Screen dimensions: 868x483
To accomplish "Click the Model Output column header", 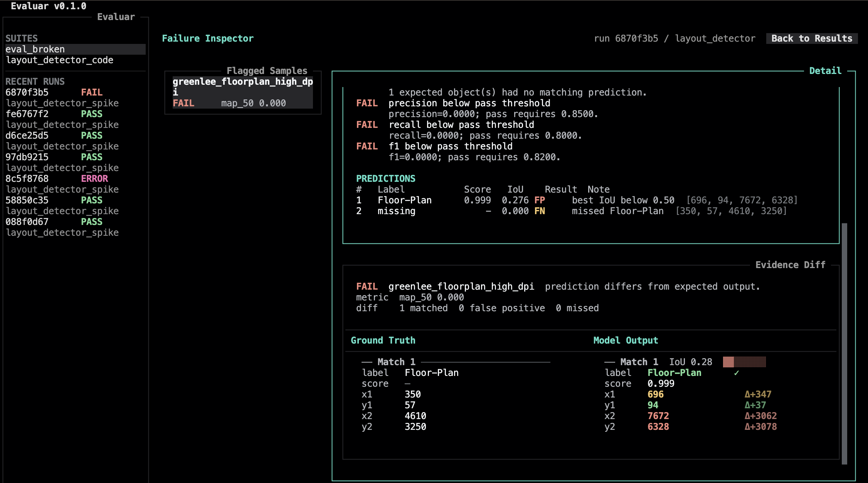I will [x=626, y=340].
